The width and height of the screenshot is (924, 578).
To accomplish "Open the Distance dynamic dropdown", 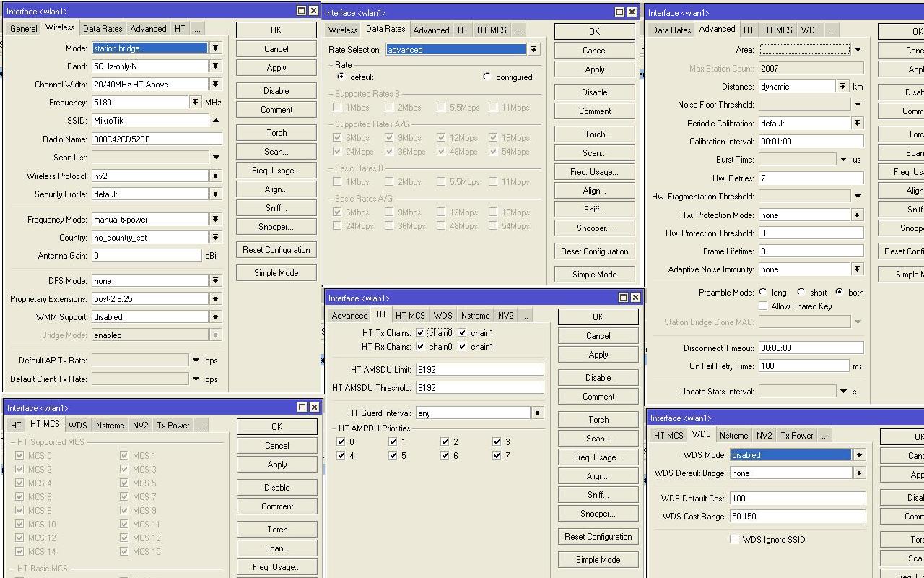I will 842,86.
